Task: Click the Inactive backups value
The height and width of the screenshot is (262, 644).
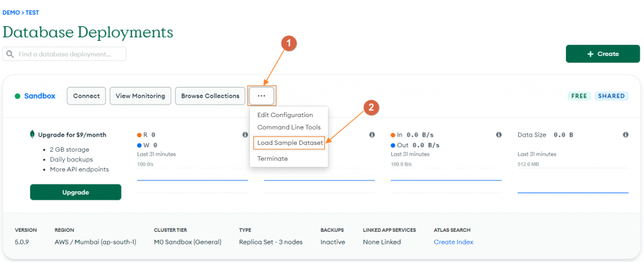Action: coord(333,242)
